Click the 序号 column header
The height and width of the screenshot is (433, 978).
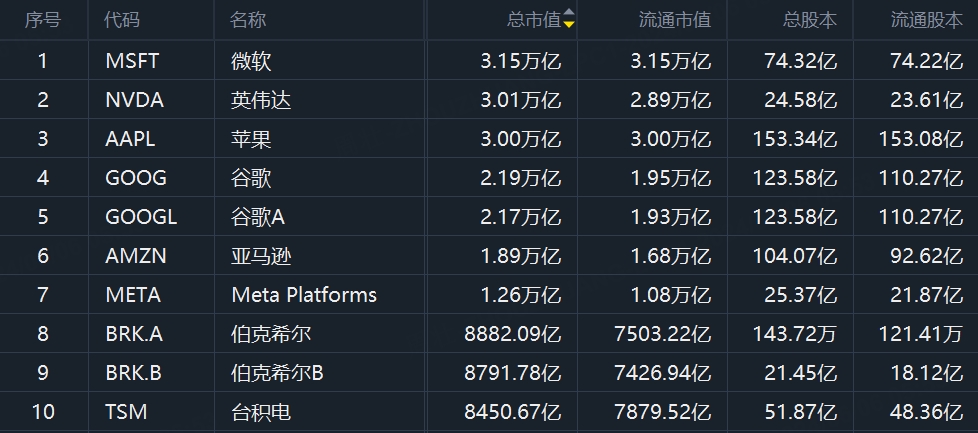point(42,21)
